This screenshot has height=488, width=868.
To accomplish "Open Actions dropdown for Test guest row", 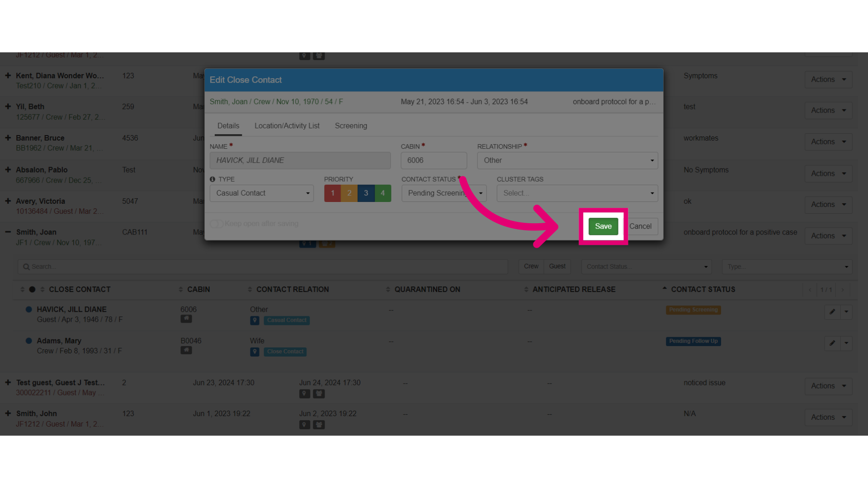I will point(828,386).
